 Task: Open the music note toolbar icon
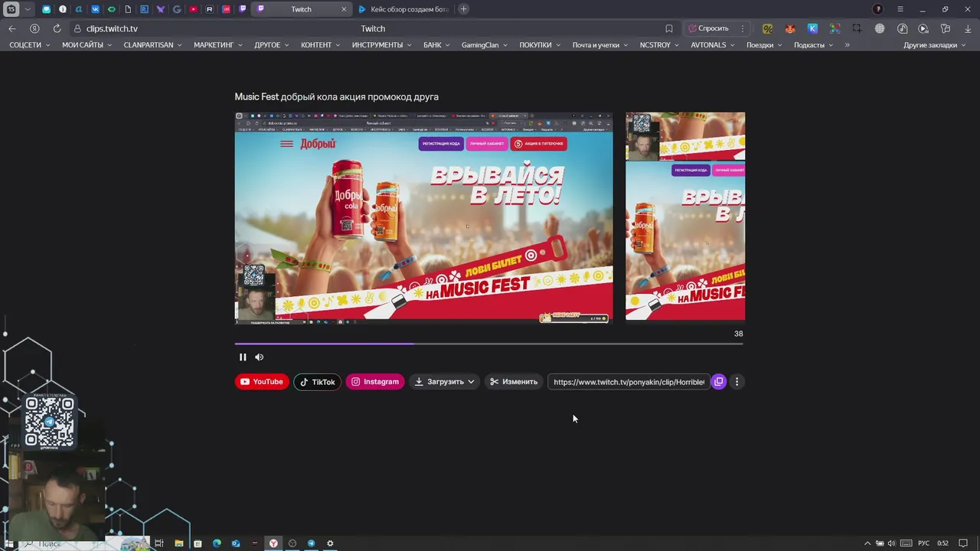point(902,28)
